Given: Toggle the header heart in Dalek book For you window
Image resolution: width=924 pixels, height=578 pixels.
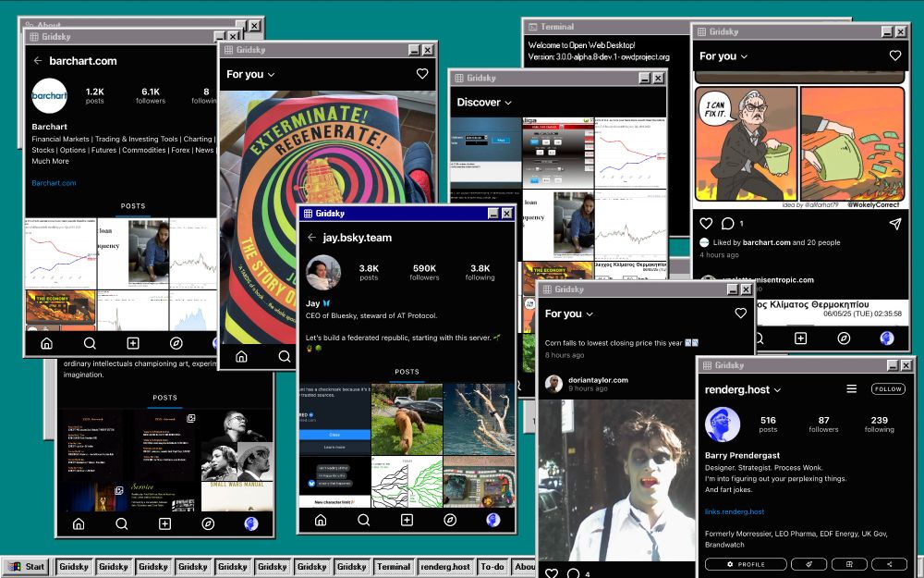Looking at the screenshot, I should (422, 74).
